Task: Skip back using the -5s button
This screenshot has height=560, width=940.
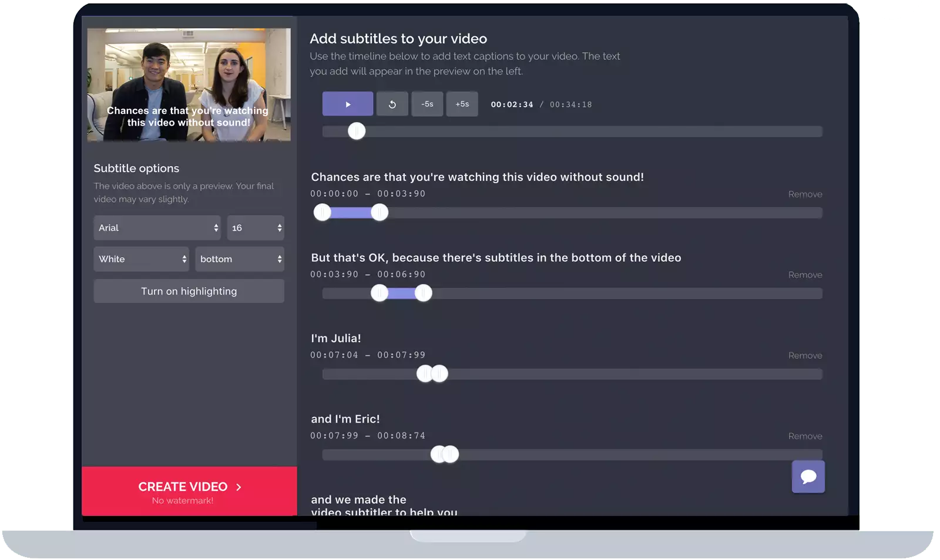Action: 427,104
